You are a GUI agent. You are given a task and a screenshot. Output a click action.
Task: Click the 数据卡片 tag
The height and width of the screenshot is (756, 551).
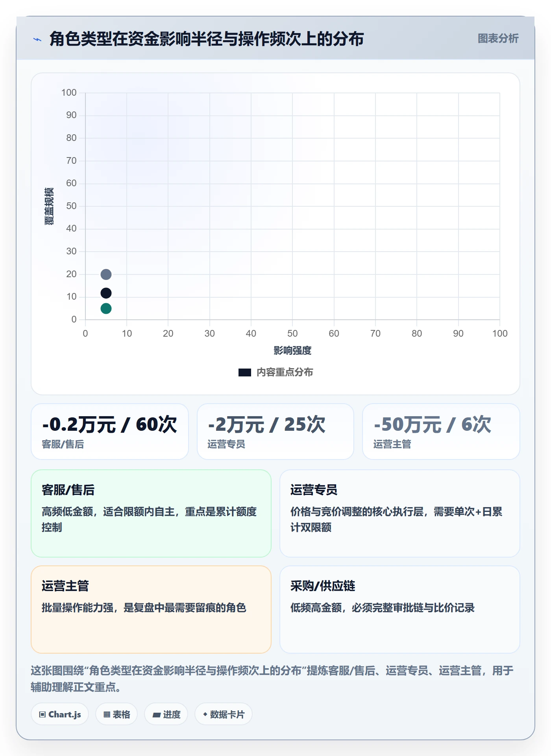point(224,714)
